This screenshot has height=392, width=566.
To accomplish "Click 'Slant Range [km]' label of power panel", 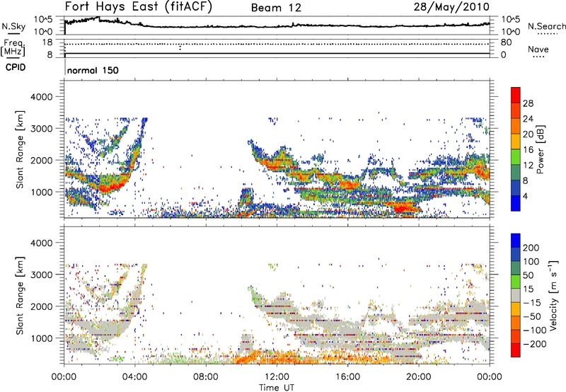I will pos(20,149).
